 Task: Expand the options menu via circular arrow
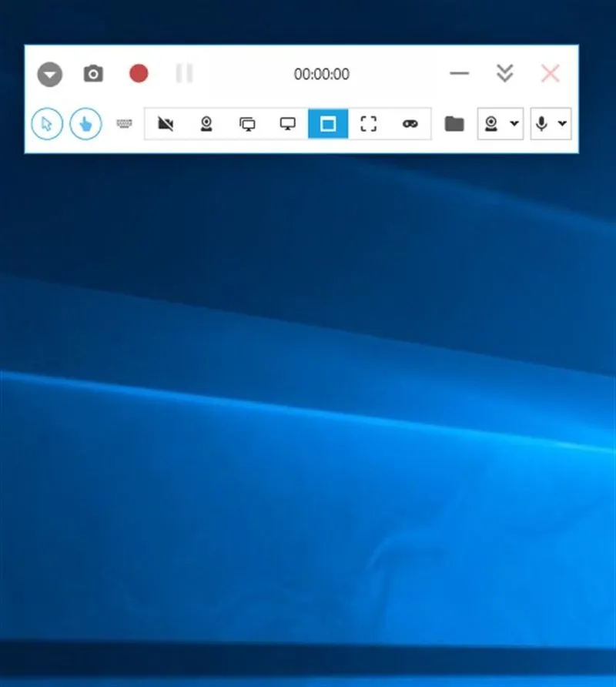[50, 74]
